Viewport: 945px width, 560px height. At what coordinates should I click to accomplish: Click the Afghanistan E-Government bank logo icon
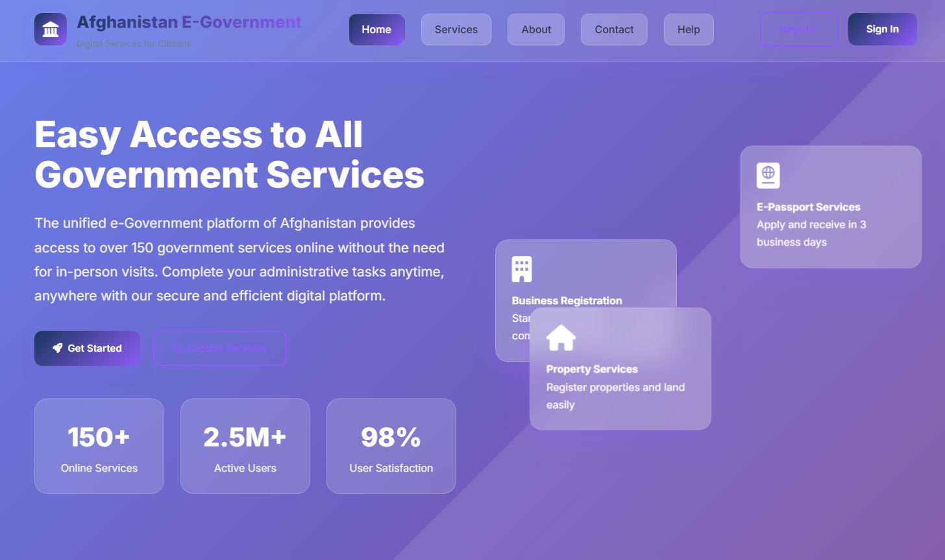(x=51, y=29)
